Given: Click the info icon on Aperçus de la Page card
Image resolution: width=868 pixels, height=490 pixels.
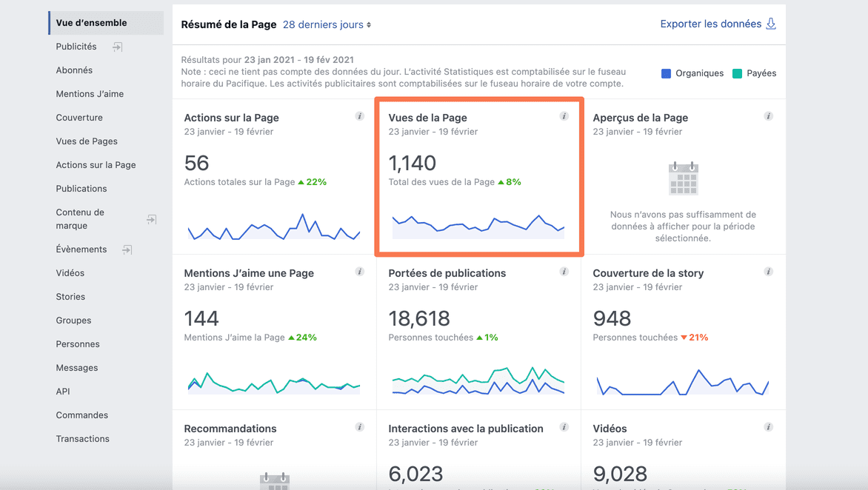Looking at the screenshot, I should [768, 116].
